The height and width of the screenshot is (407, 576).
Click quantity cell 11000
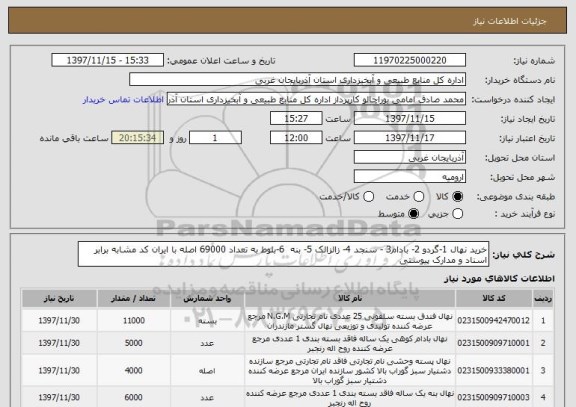[134, 321]
